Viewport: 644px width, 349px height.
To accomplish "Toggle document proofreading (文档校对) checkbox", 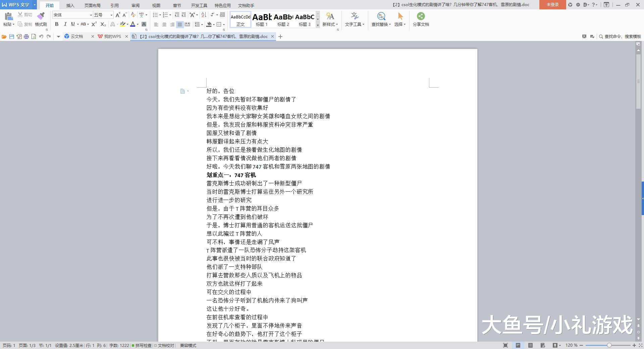I will point(164,345).
